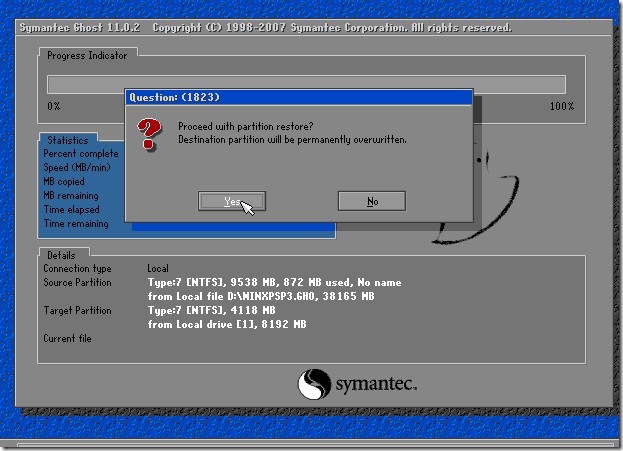This screenshot has height=451, width=623.
Task: Select the Progress Indicator heading
Action: tap(87, 55)
